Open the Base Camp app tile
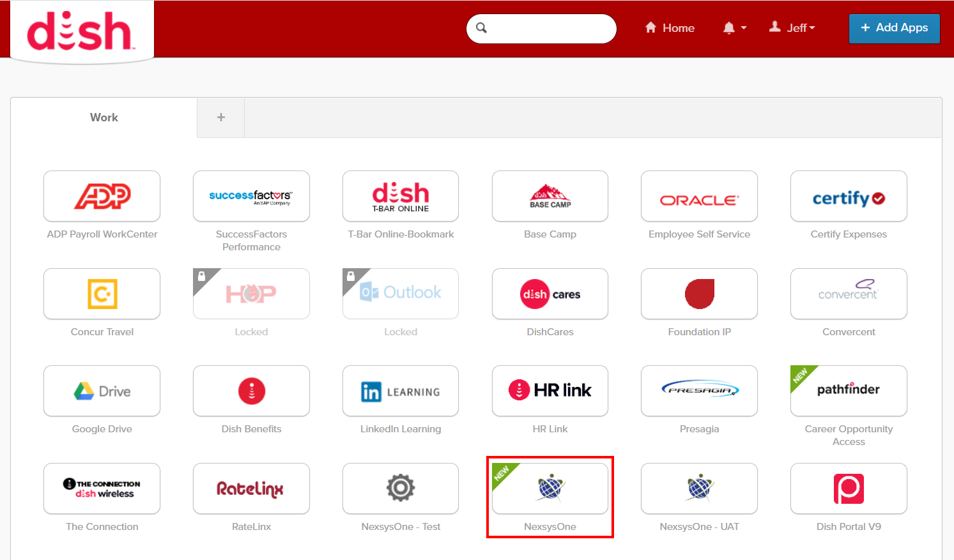This screenshot has width=954, height=560. [550, 196]
